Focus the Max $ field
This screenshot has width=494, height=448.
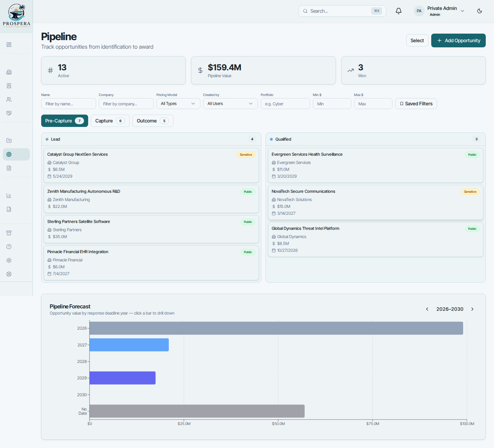373,104
